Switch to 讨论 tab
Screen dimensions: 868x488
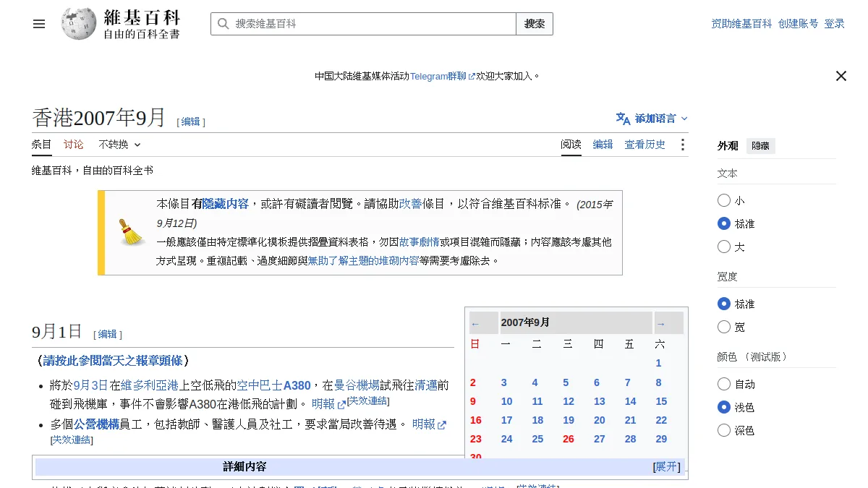coord(74,145)
